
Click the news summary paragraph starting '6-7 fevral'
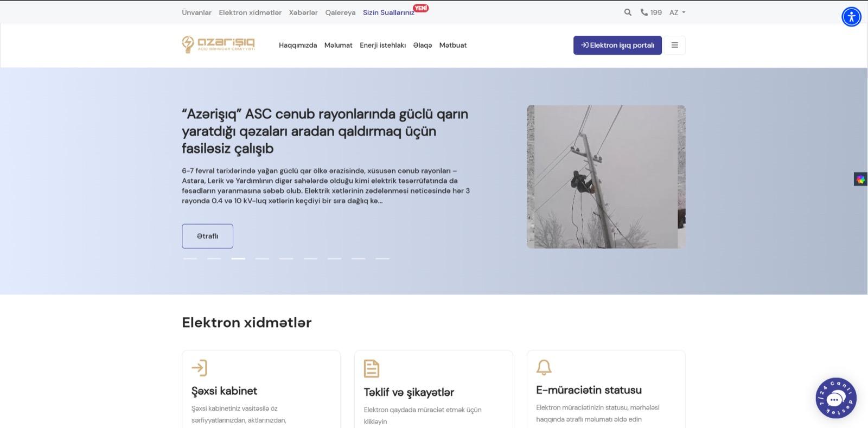tap(326, 186)
